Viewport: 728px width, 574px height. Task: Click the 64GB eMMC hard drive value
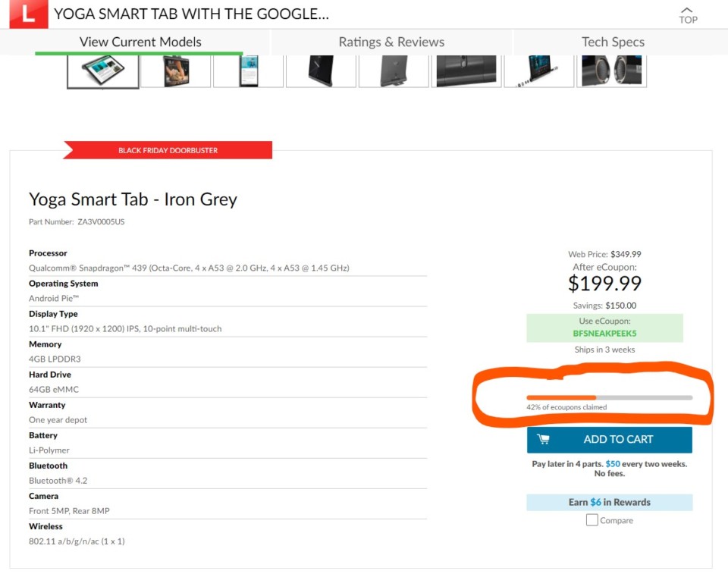click(54, 389)
